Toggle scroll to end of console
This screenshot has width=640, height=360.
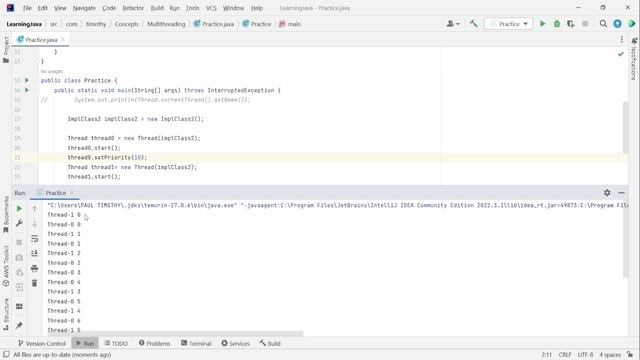click(x=34, y=253)
